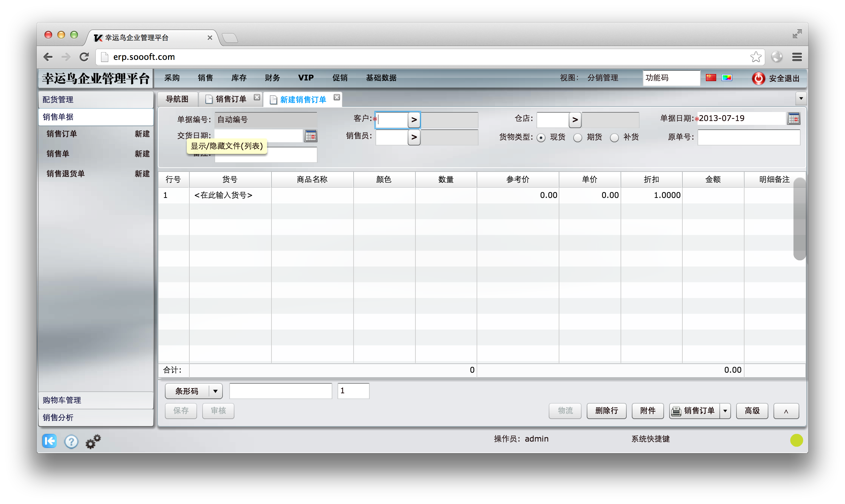
Task: Click 新建 next to 销售订单
Action: pyautogui.click(x=142, y=134)
